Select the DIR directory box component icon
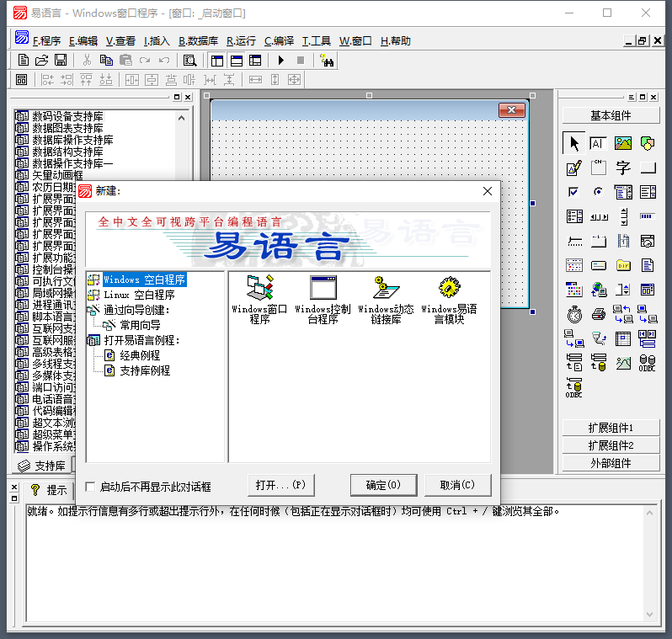Screen dimensions: 672x639 click(x=623, y=266)
